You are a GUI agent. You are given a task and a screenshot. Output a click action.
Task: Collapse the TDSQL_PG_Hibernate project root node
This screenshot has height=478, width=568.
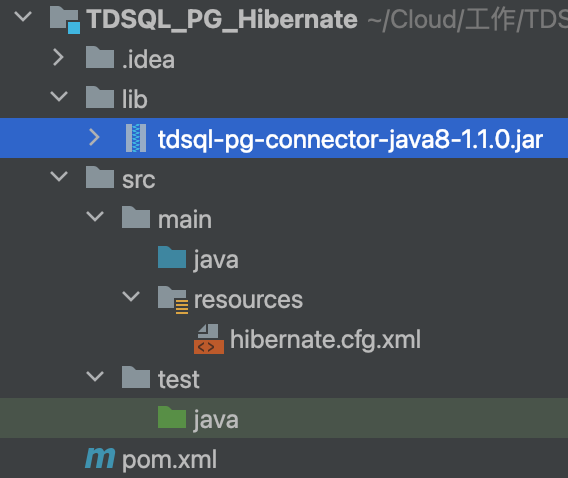tap(23, 16)
